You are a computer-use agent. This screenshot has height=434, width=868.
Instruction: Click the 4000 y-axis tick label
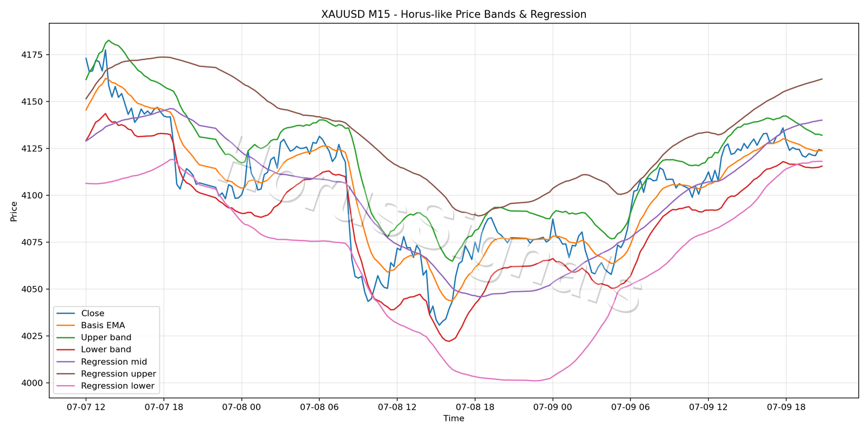(x=33, y=383)
